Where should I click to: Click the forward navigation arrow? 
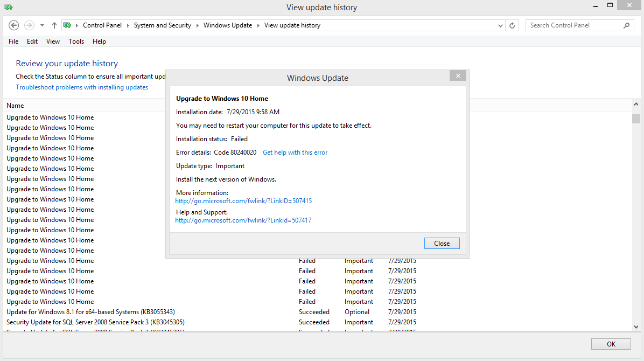click(x=29, y=25)
